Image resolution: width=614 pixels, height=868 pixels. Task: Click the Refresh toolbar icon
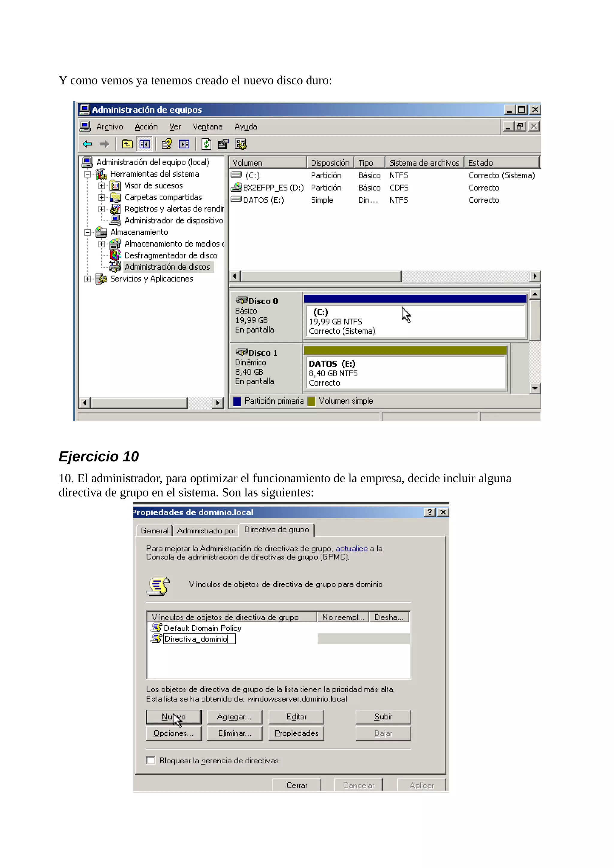[206, 144]
